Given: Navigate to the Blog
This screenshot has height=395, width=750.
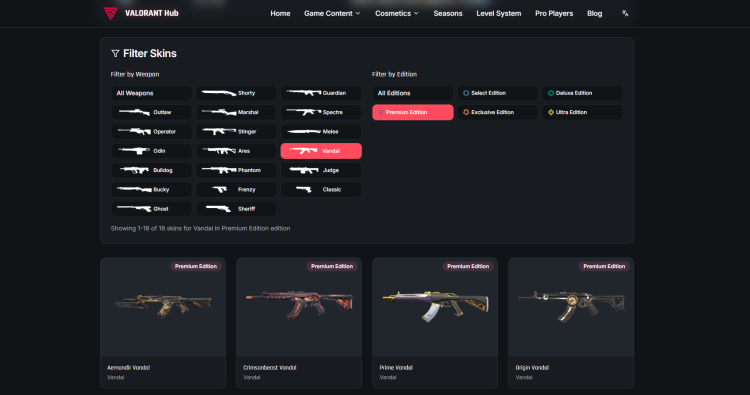Looking at the screenshot, I should (595, 13).
